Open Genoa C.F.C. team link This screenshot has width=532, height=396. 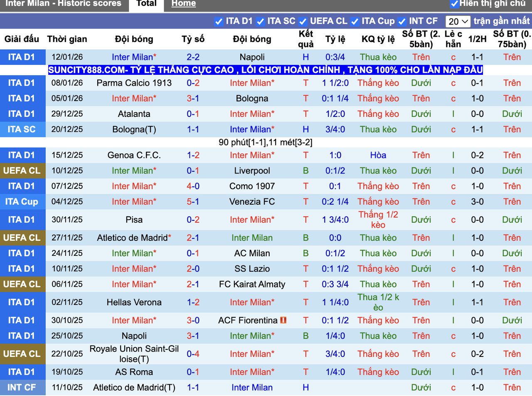click(x=134, y=155)
